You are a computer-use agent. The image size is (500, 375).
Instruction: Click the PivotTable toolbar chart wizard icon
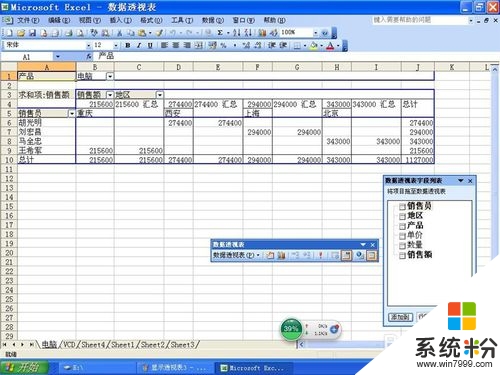click(x=281, y=255)
